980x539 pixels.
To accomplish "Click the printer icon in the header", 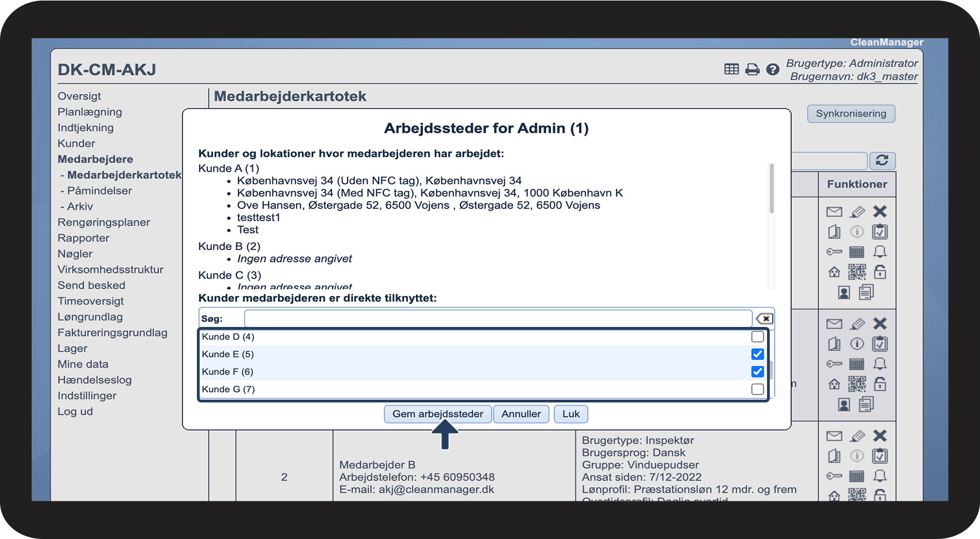I will [x=752, y=69].
